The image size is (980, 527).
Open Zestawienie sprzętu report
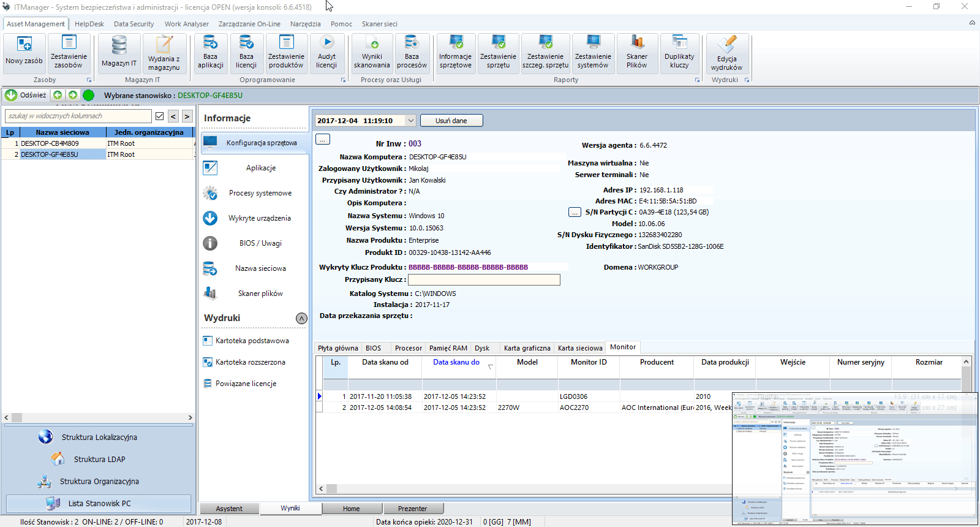pos(499,53)
